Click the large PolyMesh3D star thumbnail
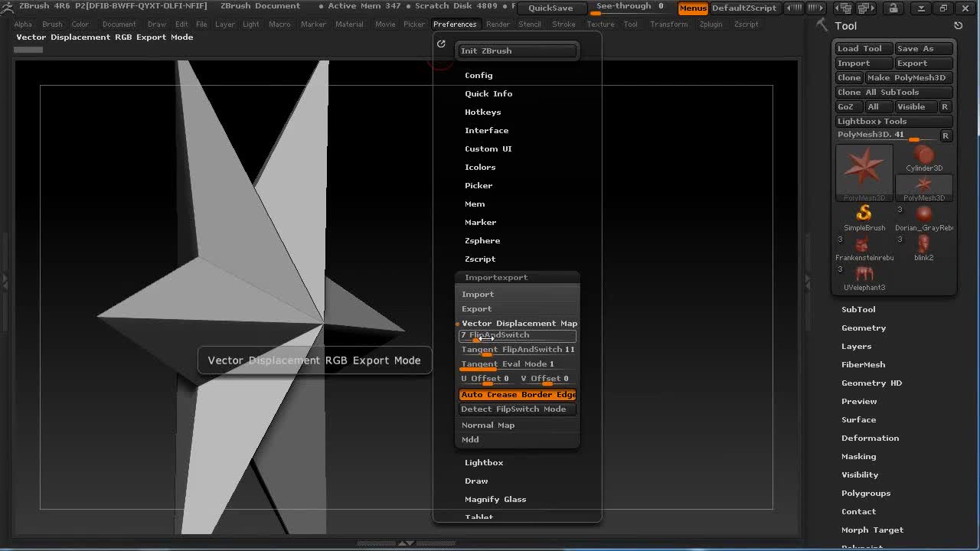The width and height of the screenshot is (980, 551). coord(864,173)
